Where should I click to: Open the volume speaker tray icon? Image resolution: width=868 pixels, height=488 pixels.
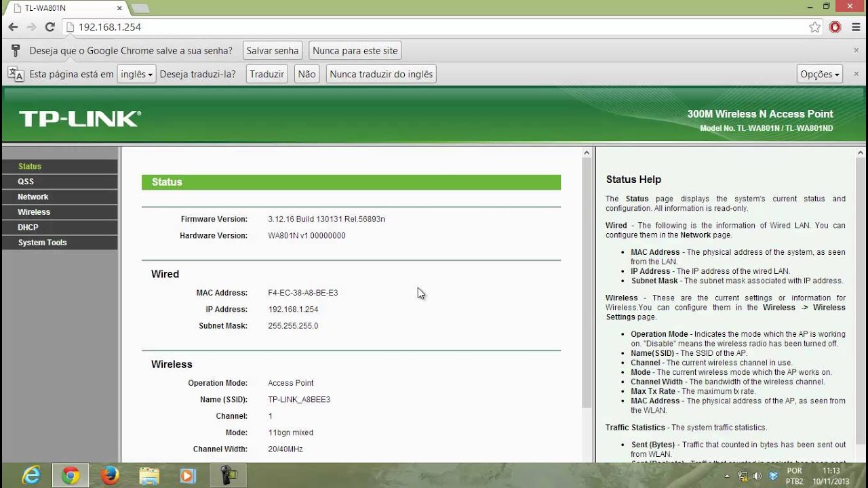[x=759, y=476]
